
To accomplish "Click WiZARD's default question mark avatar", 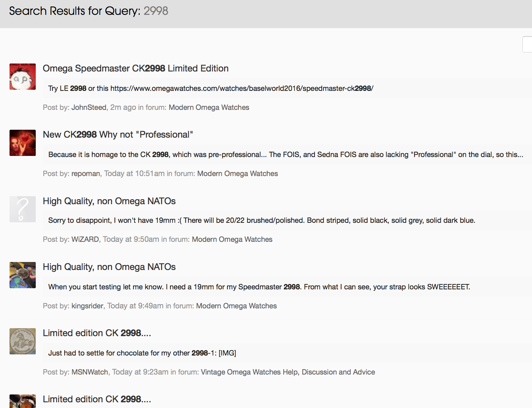I will pos(22,209).
